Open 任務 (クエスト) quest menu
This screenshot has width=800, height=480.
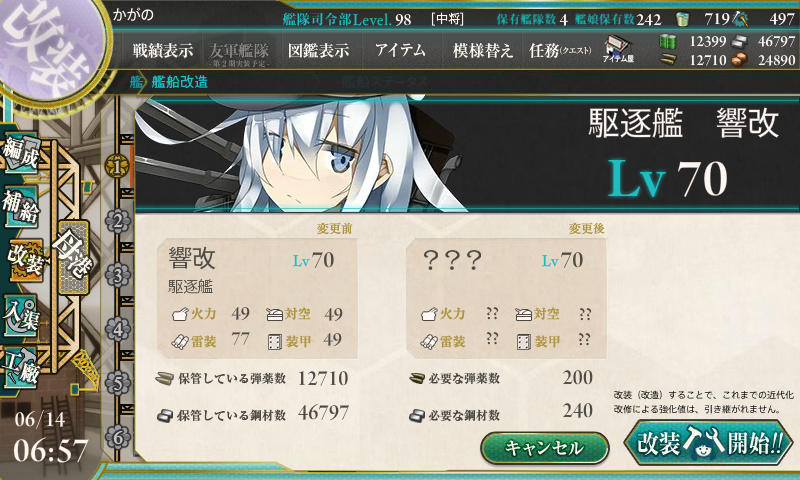coord(560,50)
